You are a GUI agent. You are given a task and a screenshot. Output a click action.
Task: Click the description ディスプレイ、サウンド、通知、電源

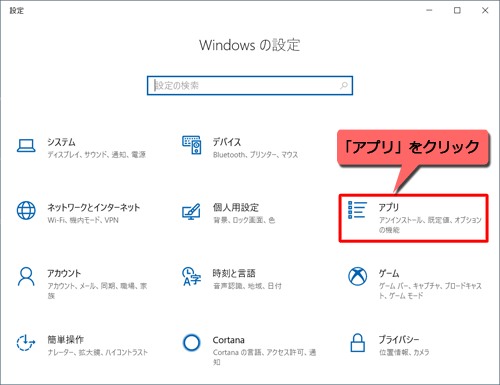tap(97, 155)
